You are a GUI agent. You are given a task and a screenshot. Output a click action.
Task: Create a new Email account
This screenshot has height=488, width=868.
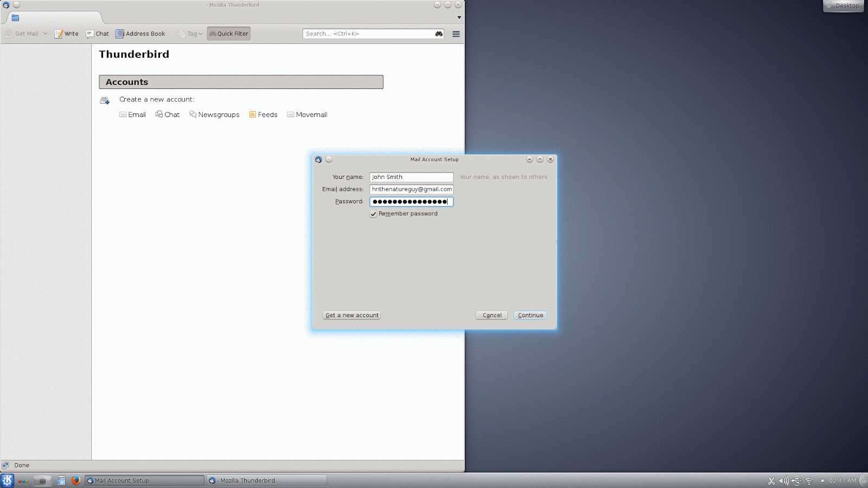click(132, 114)
